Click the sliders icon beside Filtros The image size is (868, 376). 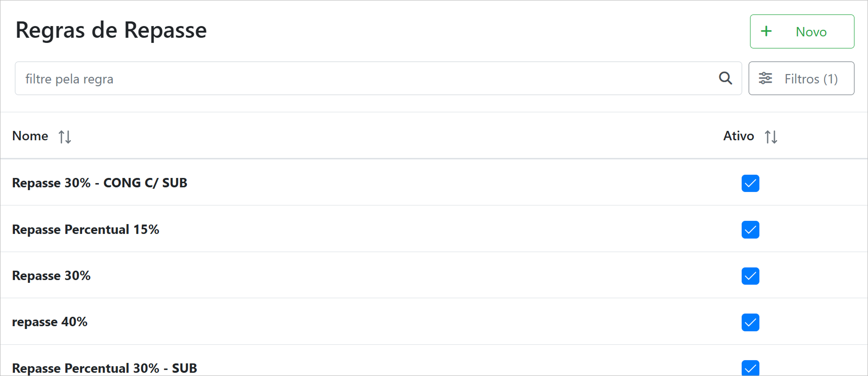tap(765, 78)
